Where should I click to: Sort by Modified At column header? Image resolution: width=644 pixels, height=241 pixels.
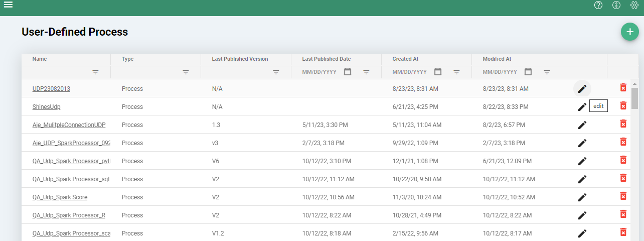pyautogui.click(x=497, y=59)
